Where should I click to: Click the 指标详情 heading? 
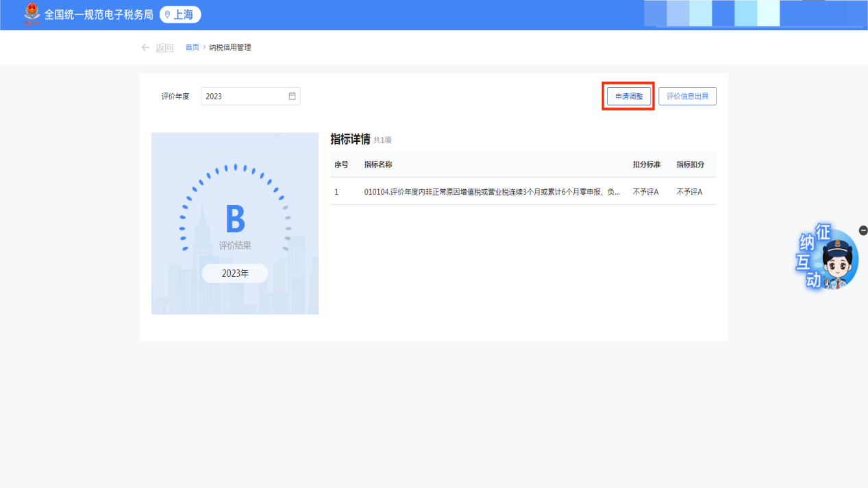pos(350,139)
